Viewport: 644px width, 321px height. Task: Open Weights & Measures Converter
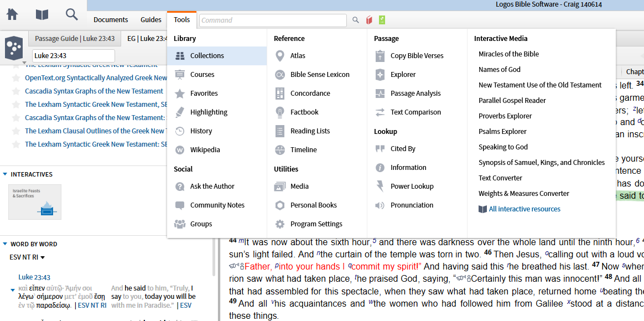point(523,194)
